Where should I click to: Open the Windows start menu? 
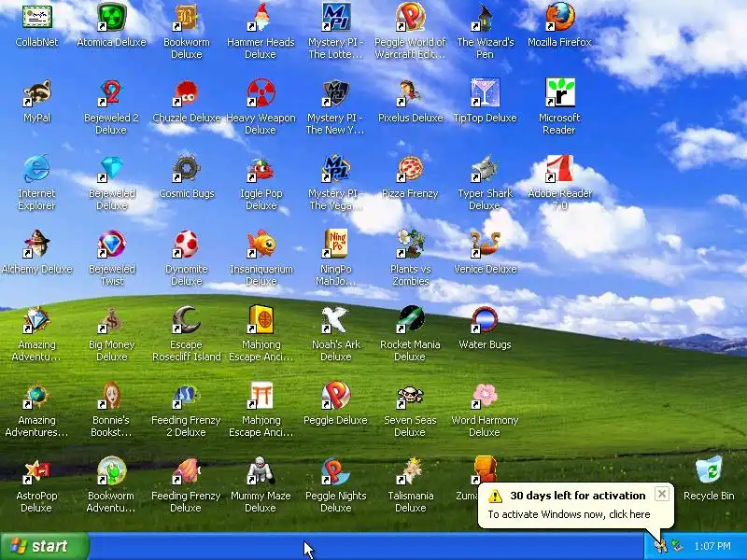tap(44, 546)
